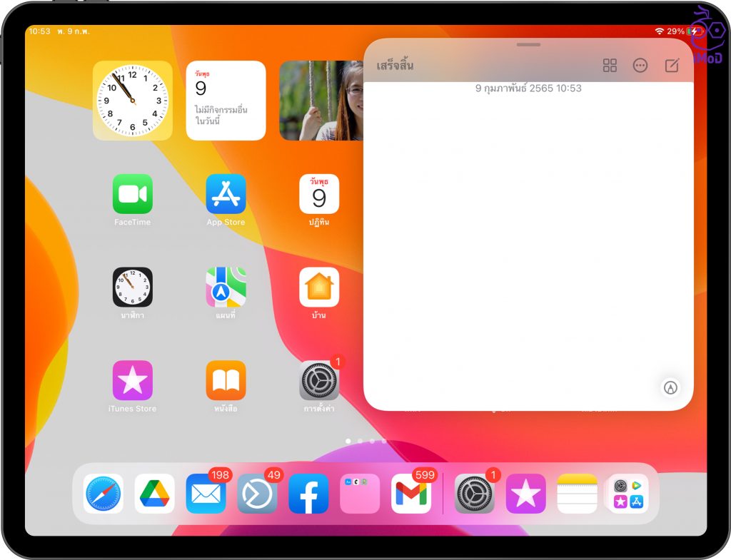731x560 pixels.
Task: Open Mail with 198 unread badge
Action: point(206,494)
